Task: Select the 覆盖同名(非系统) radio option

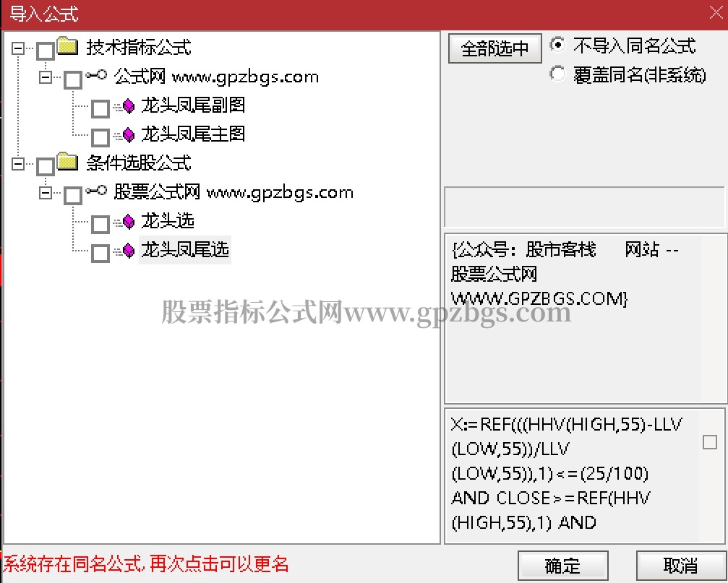Action: [557, 73]
